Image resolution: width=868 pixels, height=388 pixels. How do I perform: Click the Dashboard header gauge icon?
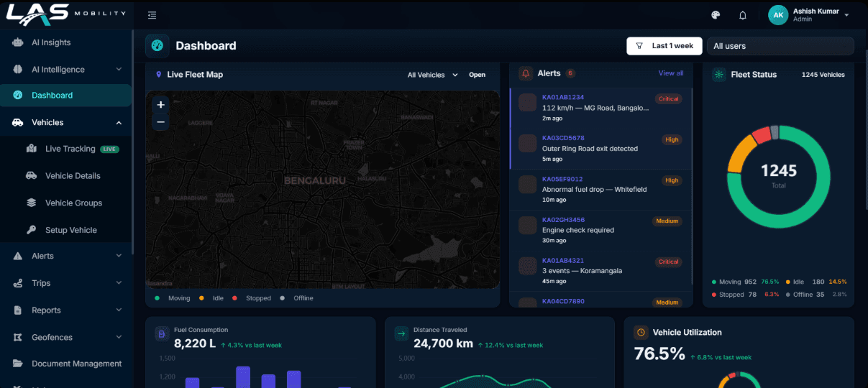(157, 45)
